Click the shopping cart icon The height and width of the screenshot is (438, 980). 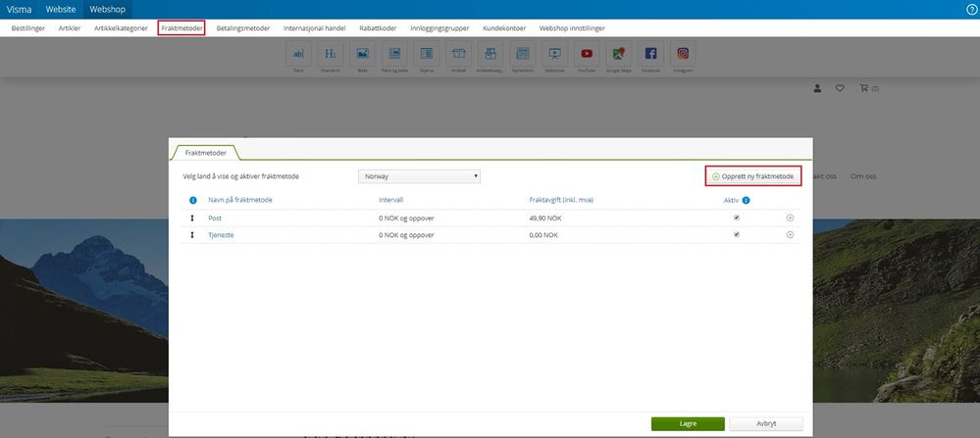[863, 88]
